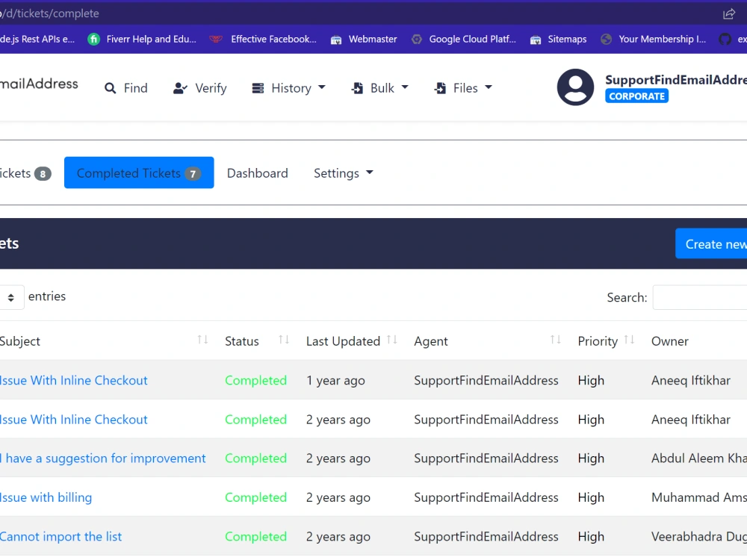Switch to the open Tickets tab
Viewport: 747px width, 560px height.
[x=25, y=173]
